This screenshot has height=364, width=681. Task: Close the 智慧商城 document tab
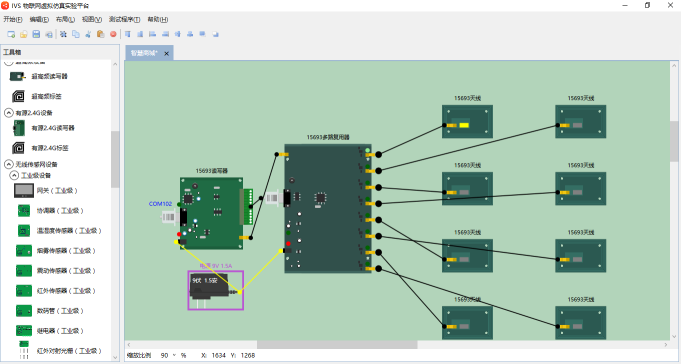[x=166, y=53]
